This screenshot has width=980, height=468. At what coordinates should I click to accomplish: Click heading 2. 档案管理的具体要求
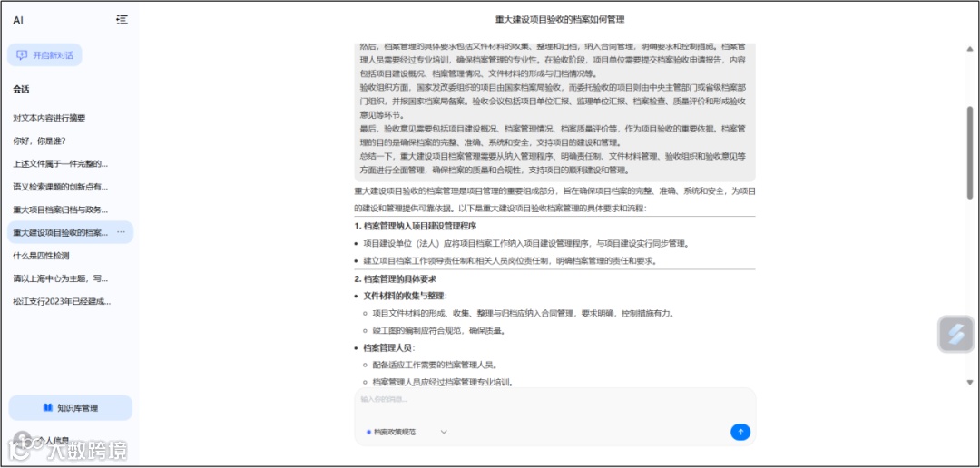tap(395, 279)
